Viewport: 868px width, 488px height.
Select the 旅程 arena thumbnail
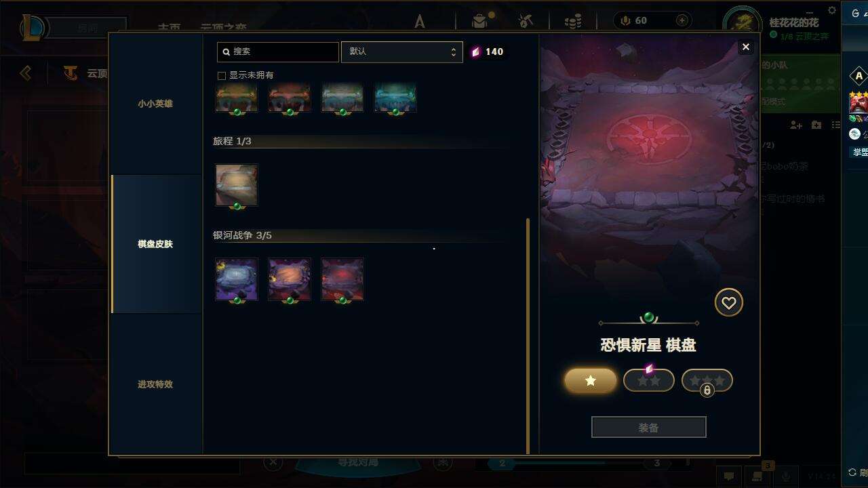point(237,185)
